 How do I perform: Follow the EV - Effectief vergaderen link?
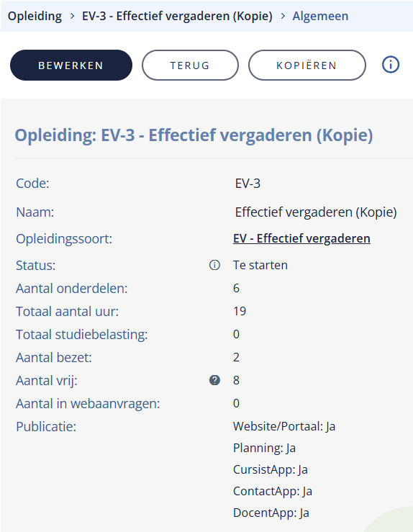tap(301, 238)
